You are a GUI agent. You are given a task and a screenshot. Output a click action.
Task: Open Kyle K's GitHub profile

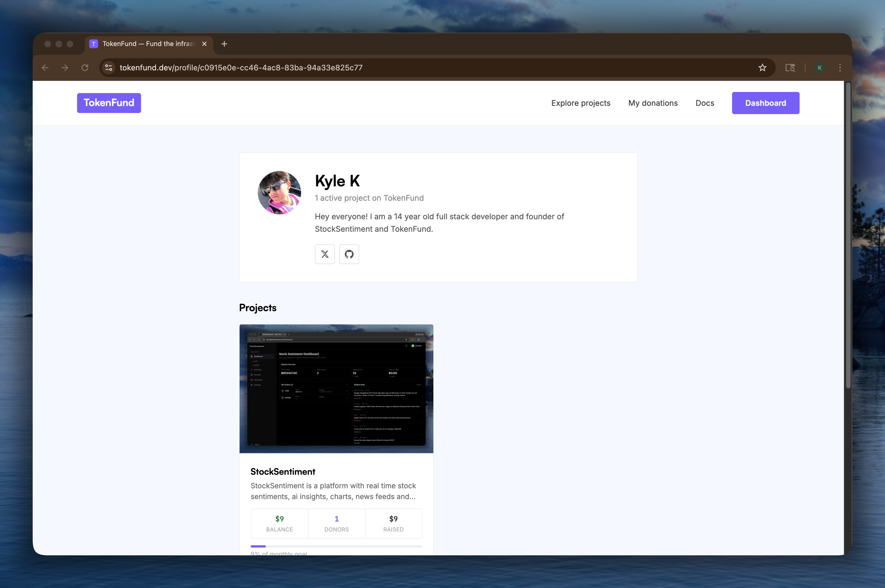349,254
